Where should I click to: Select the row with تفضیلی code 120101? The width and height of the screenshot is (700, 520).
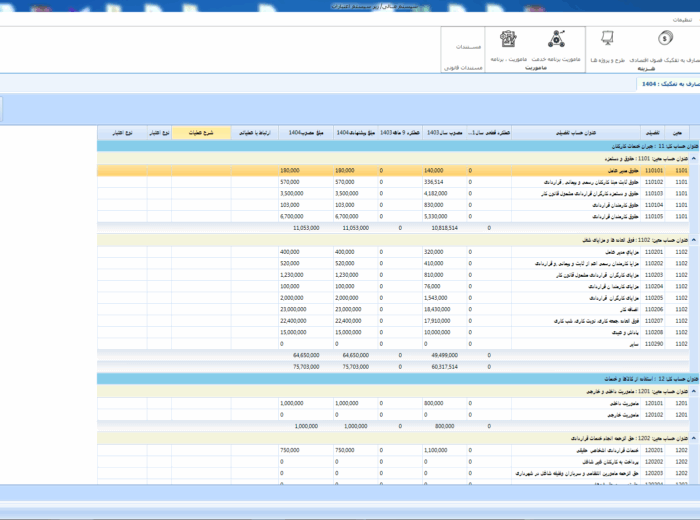[654, 403]
